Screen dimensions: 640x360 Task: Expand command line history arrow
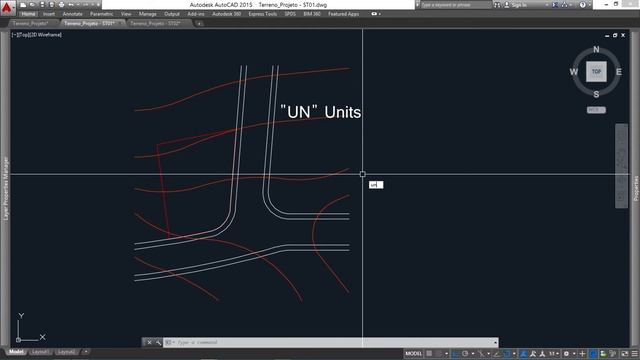point(495,342)
